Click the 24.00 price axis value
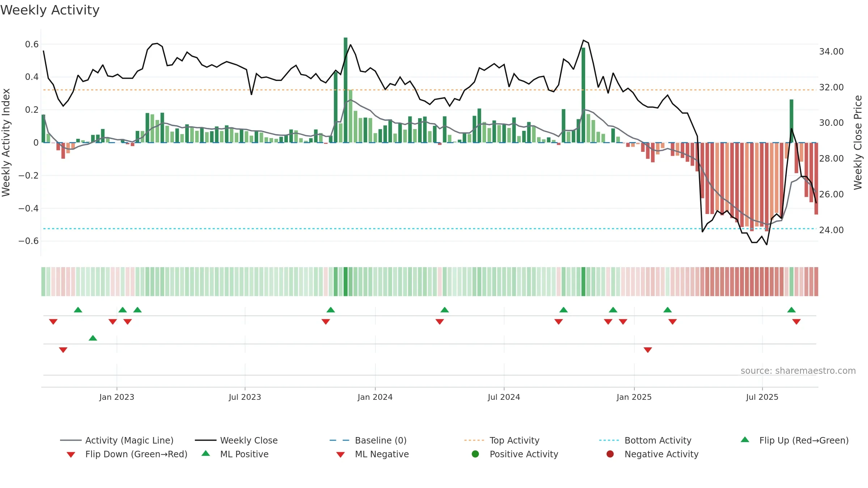 click(x=831, y=230)
